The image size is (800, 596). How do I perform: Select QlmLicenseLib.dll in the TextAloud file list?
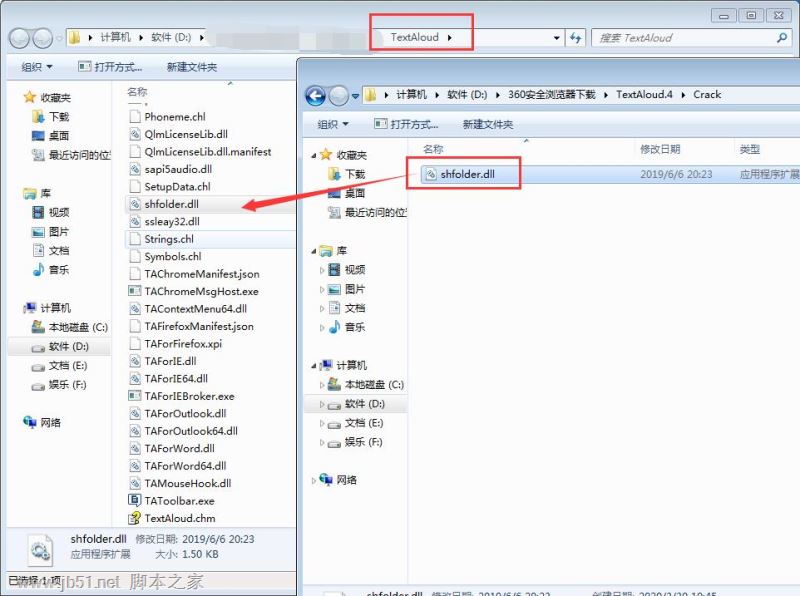point(186,134)
